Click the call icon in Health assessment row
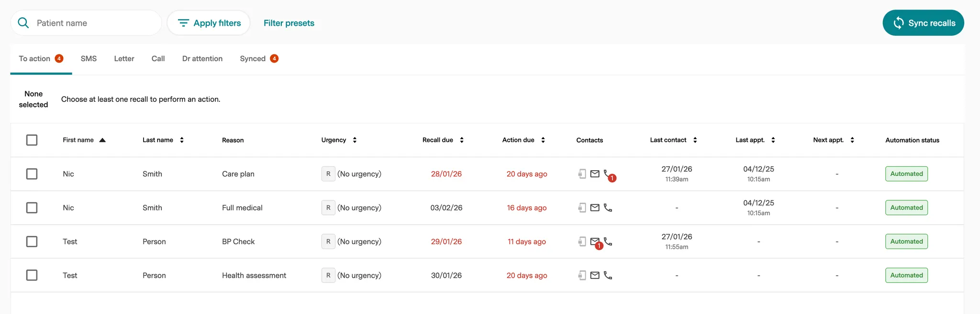The image size is (980, 314). click(x=608, y=275)
